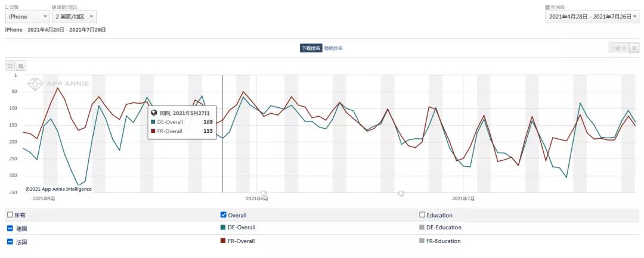The width and height of the screenshot is (644, 258).
Task: Toggle the 德国 (Germany) row minus icon
Action: (10, 228)
